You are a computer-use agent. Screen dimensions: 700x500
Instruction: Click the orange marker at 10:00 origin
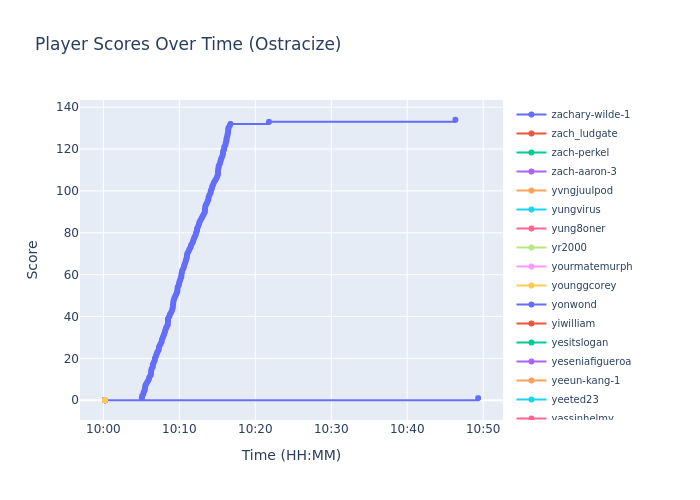[x=104, y=400]
